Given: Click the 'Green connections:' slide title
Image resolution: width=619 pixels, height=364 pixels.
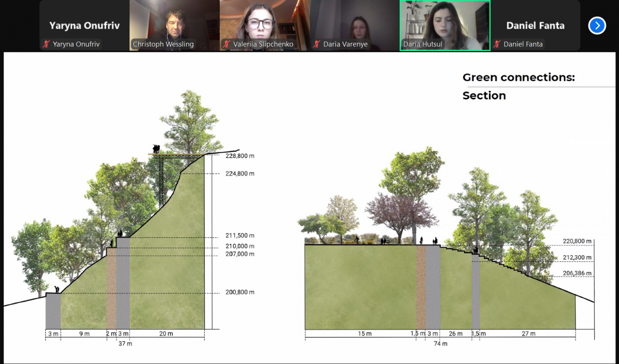Looking at the screenshot, I should pyautogui.click(x=518, y=78).
